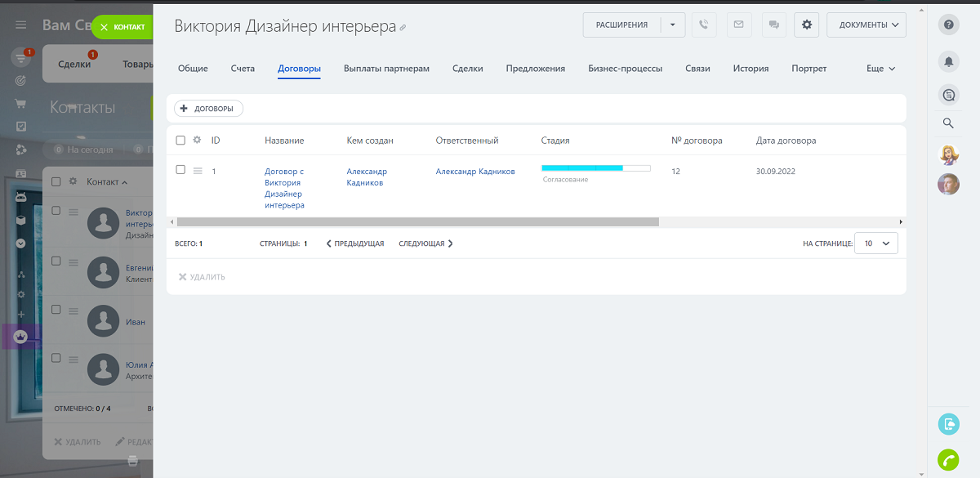Expand the Документы dropdown
980x478 pixels.
click(866, 25)
